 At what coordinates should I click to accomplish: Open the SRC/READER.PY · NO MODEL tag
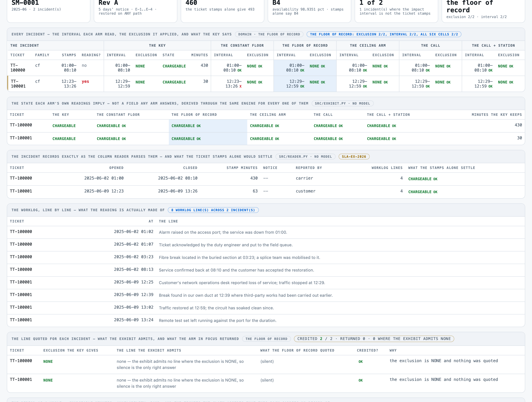tap(305, 156)
